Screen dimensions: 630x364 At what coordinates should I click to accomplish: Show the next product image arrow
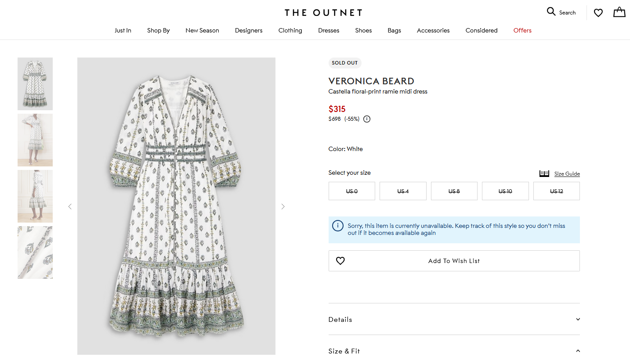click(x=283, y=206)
